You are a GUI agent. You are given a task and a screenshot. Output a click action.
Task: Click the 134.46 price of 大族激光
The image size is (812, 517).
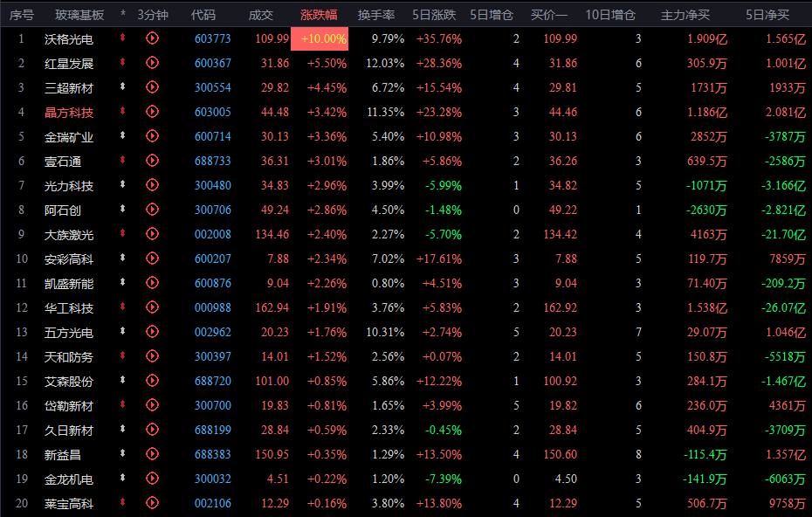click(272, 234)
